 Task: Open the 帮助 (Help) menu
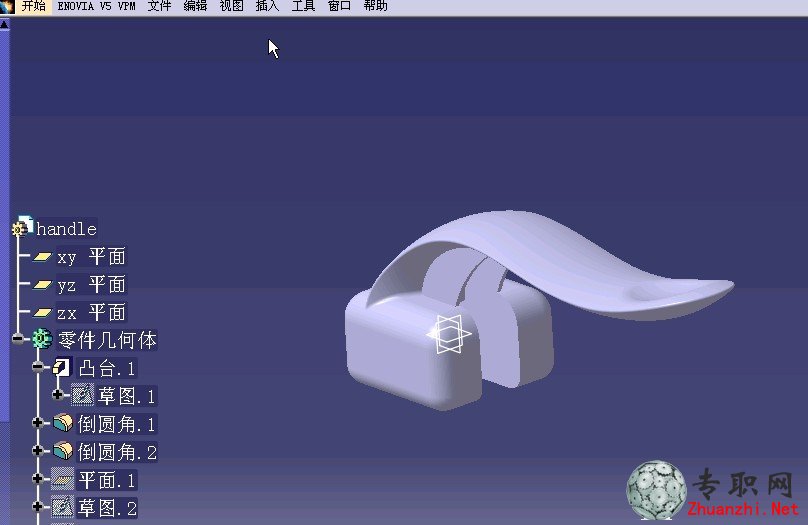coord(375,6)
